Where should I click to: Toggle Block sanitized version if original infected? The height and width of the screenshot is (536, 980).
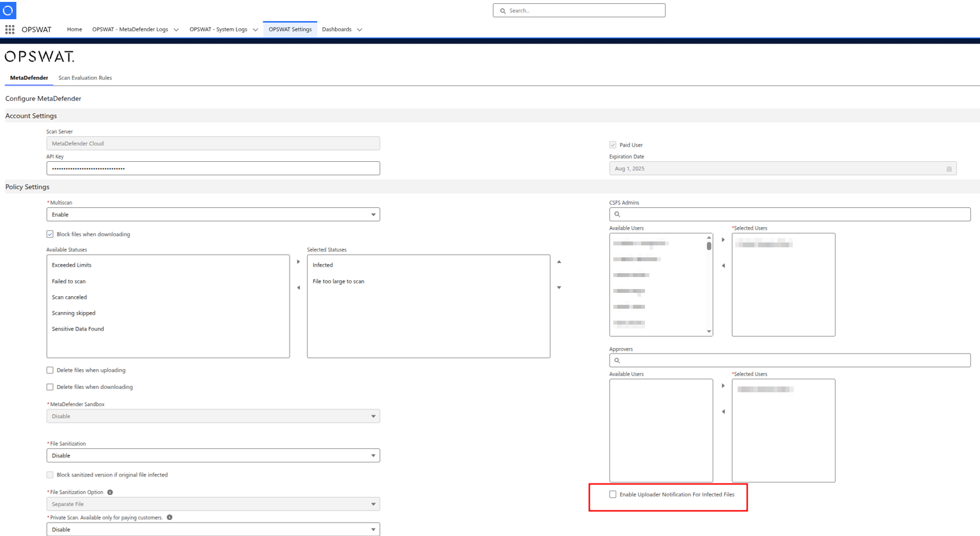coord(50,475)
